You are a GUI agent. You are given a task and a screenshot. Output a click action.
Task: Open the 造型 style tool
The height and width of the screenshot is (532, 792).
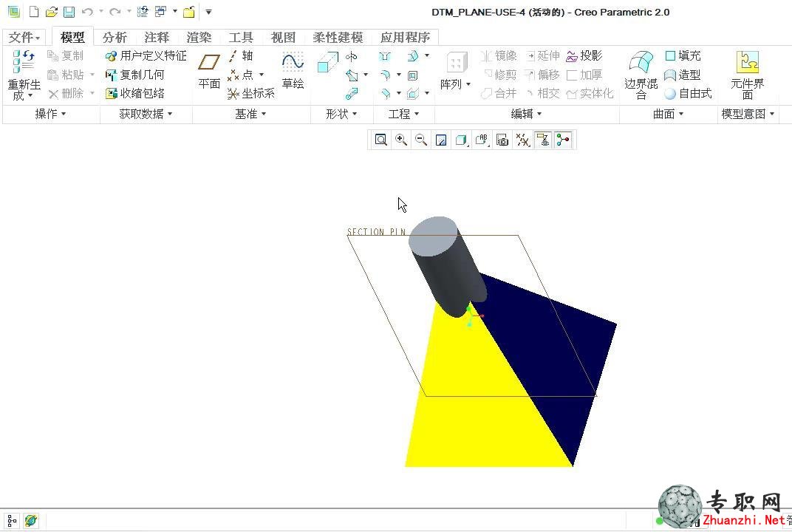683,75
